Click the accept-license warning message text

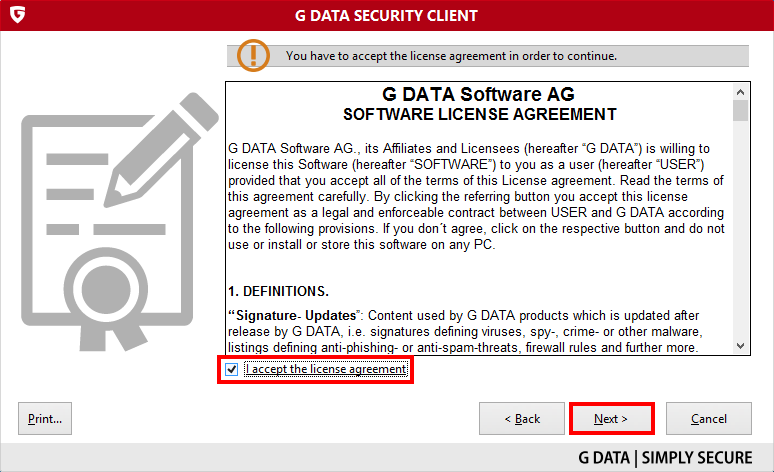(451, 55)
